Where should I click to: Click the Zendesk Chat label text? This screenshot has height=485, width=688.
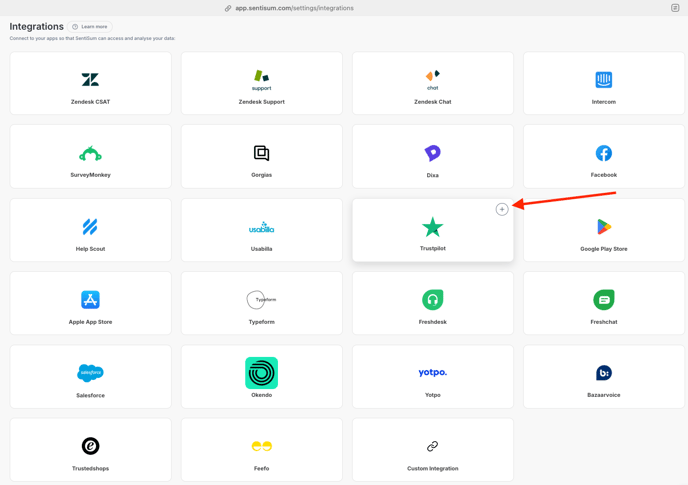coord(433,102)
